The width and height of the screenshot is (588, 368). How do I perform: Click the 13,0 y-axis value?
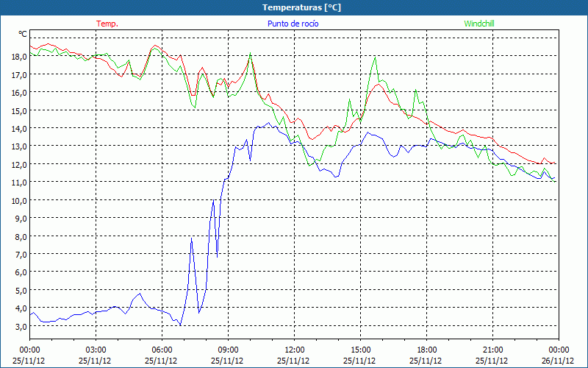[20, 146]
